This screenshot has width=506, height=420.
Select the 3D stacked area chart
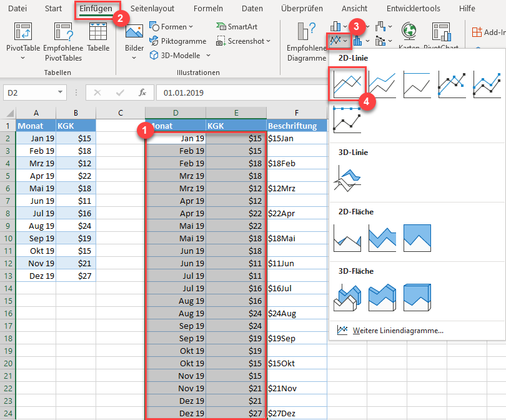click(x=382, y=297)
